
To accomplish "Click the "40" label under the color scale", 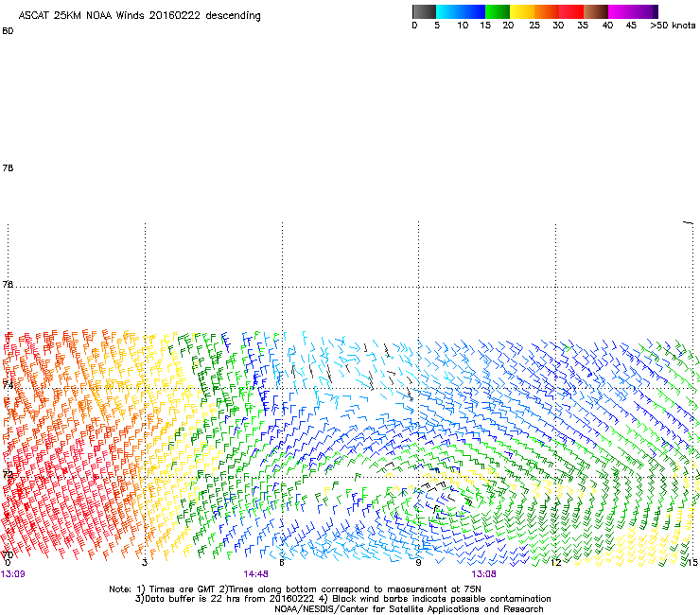I will (607, 26).
